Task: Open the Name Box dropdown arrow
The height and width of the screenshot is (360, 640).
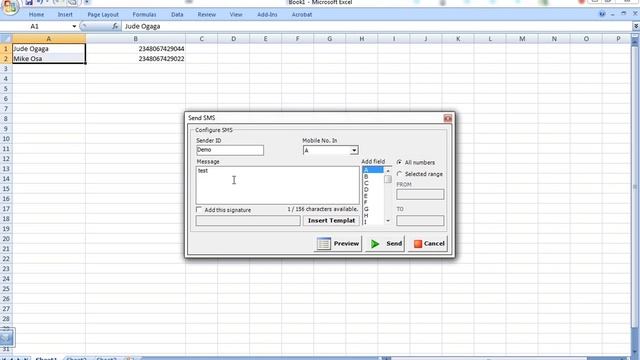Action: 74,27
